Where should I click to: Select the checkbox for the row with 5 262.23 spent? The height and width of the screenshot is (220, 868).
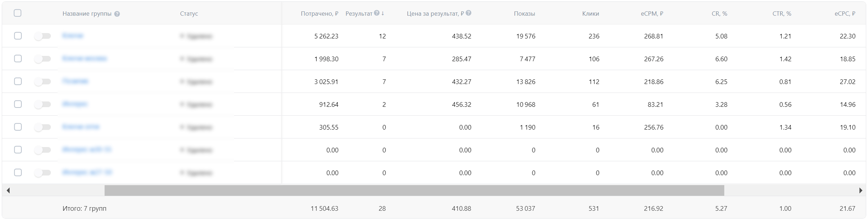click(x=18, y=36)
